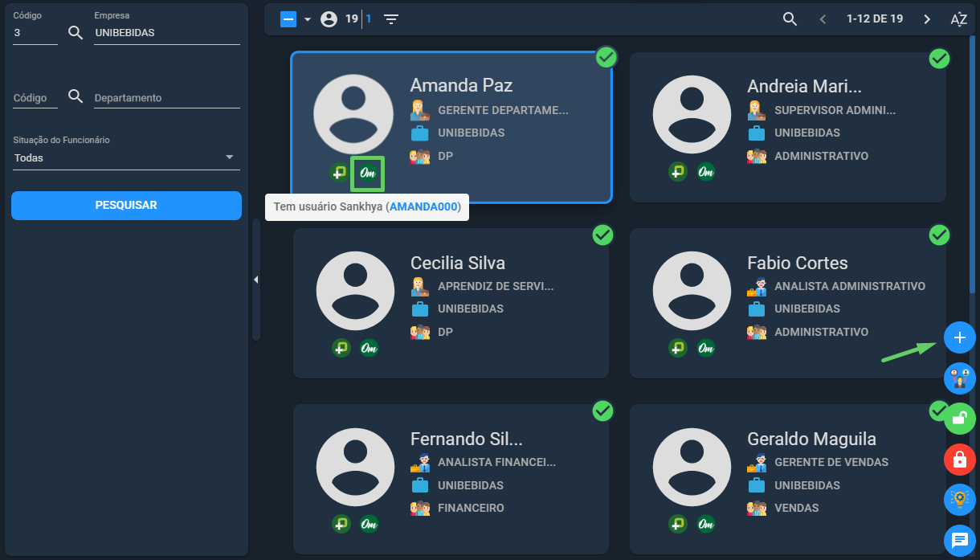The image size is (980, 560).
Task: Click the SUPERVISOR ADMINI... job title
Action: coord(835,110)
